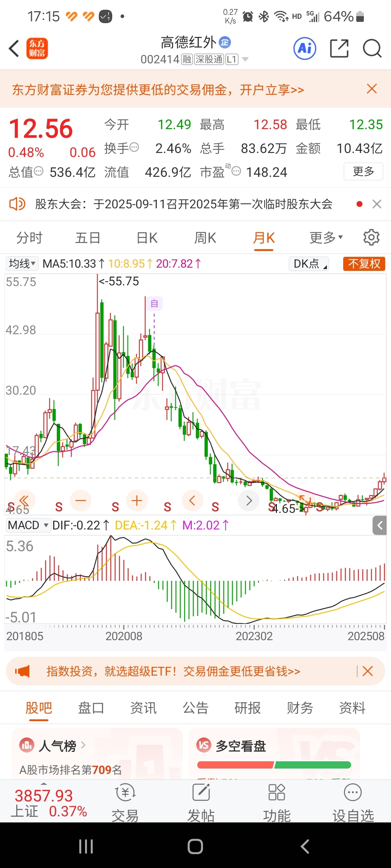Tap the L1 level badge

point(232,59)
